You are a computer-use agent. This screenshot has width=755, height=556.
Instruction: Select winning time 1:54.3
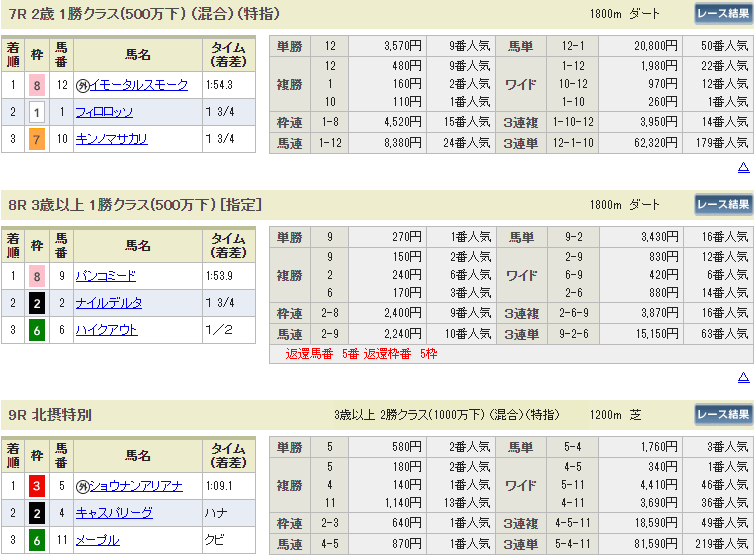tap(219, 85)
